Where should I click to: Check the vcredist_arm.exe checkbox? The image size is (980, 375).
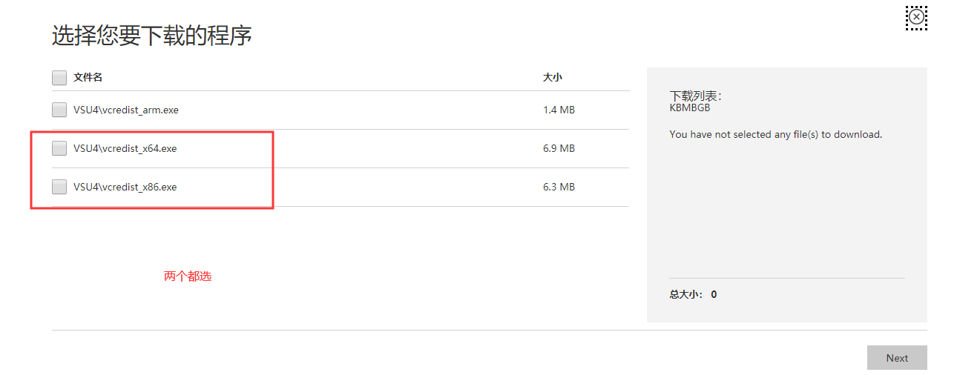59,110
